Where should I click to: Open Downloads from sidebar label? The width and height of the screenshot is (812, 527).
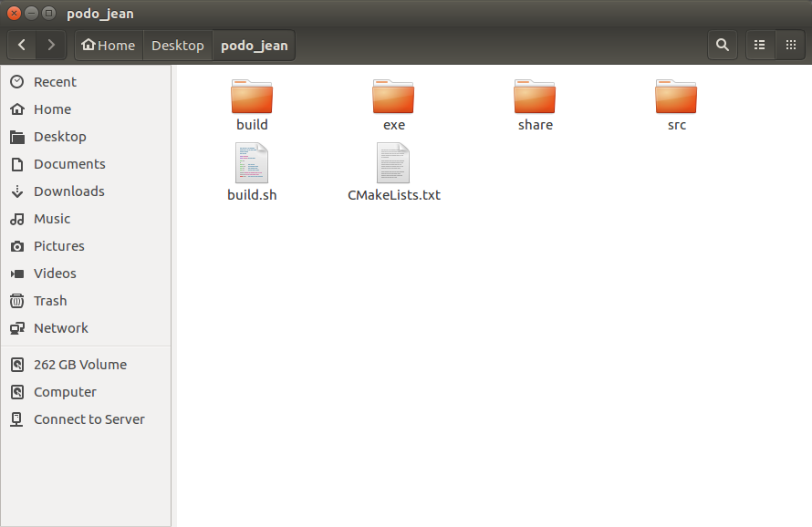(x=68, y=191)
